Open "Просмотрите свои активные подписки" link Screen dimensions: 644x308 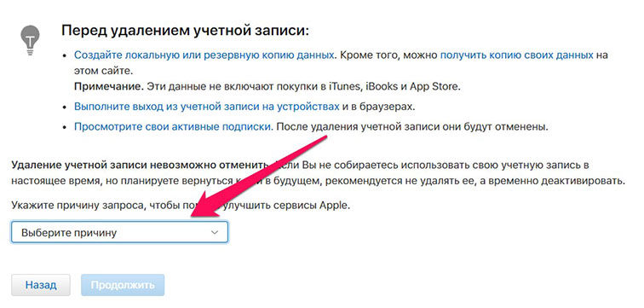(x=173, y=126)
